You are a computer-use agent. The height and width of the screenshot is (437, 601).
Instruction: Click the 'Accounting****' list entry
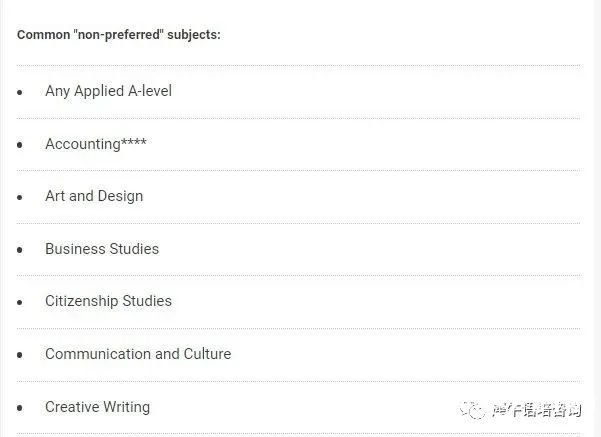coord(96,144)
